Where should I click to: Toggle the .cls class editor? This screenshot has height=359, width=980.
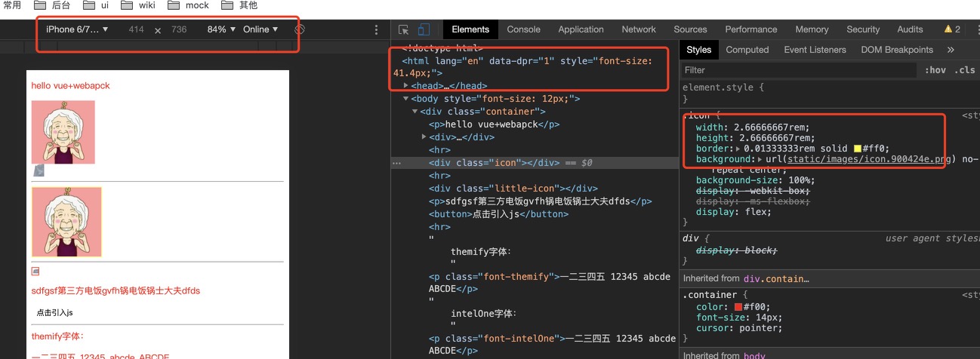pos(964,70)
